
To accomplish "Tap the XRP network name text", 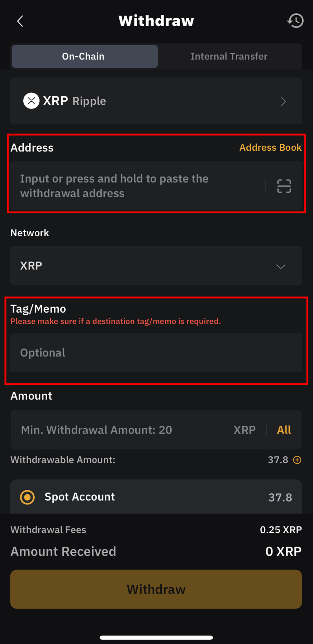I will 31,266.
